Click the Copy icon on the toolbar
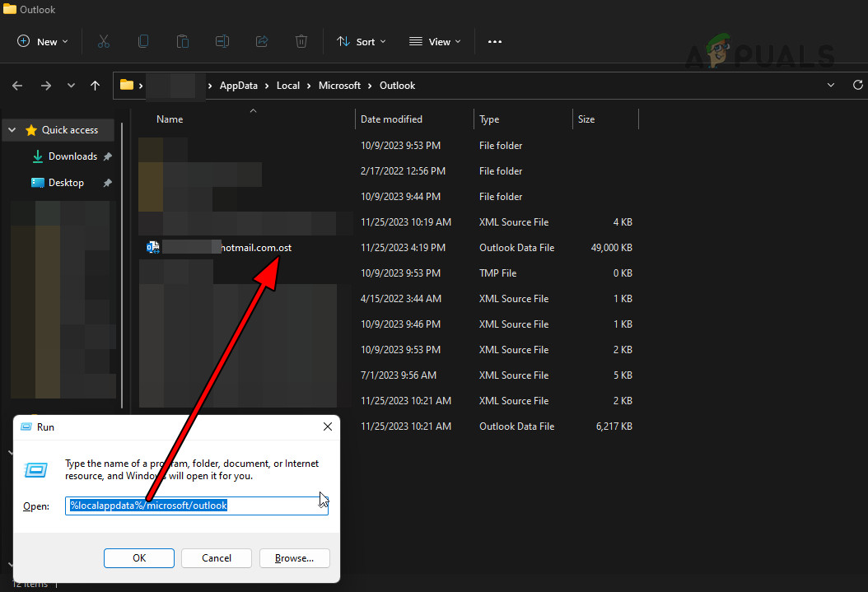This screenshot has height=592, width=868. (143, 40)
